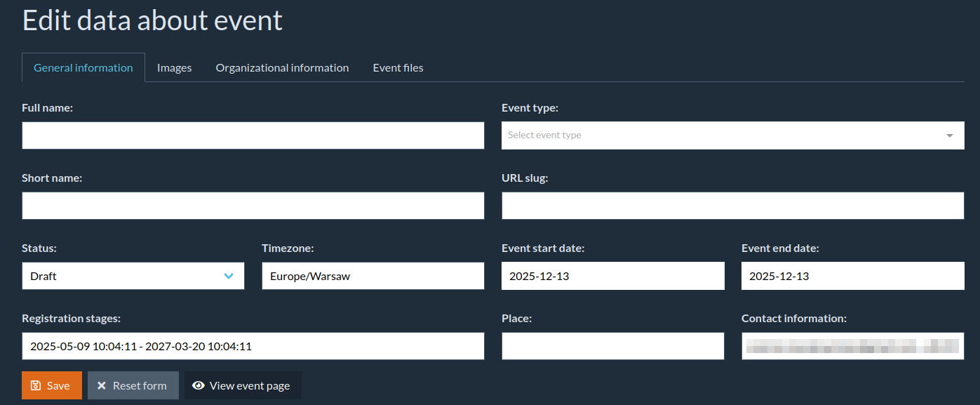Click the floppy disk Save icon
980x405 pixels.
[x=36, y=385]
